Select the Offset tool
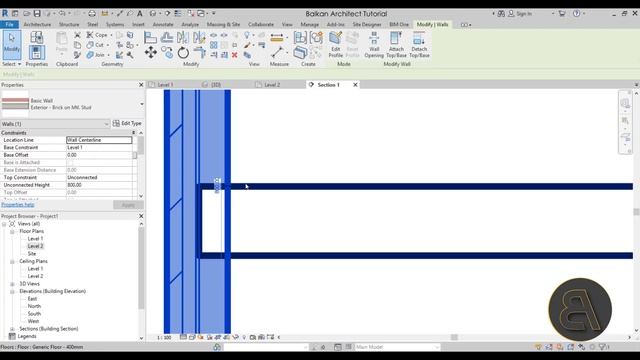This screenshot has width=640, height=360. (167, 38)
